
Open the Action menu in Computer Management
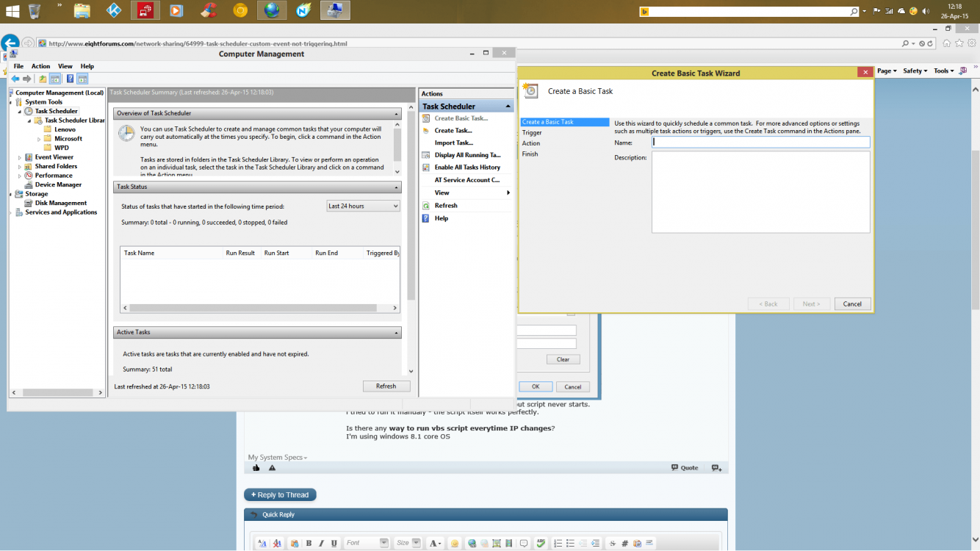[41, 66]
